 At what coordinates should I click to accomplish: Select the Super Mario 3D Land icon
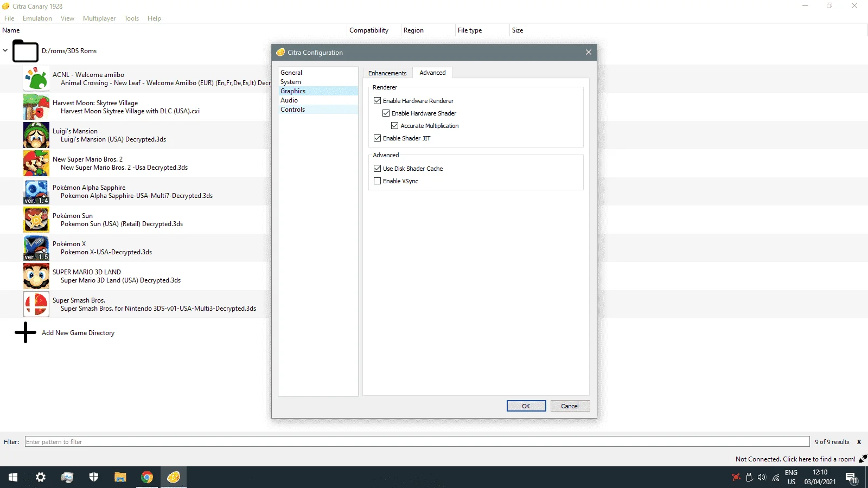36,276
